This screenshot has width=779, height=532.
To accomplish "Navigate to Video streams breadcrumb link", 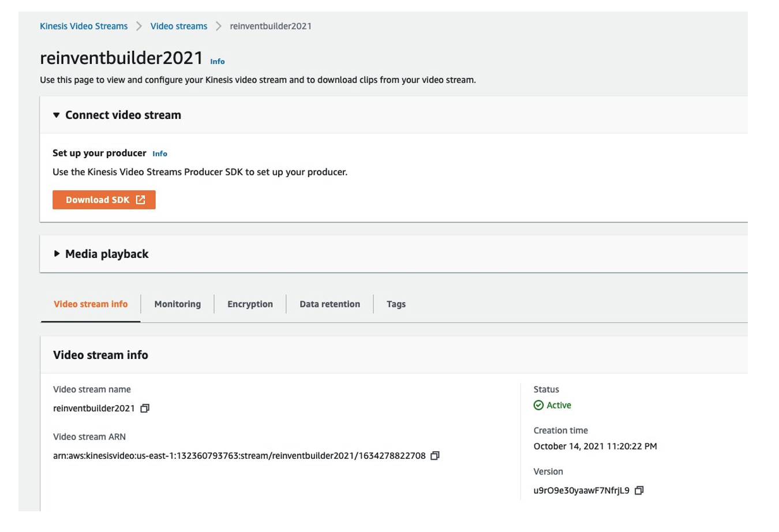I will point(179,26).
